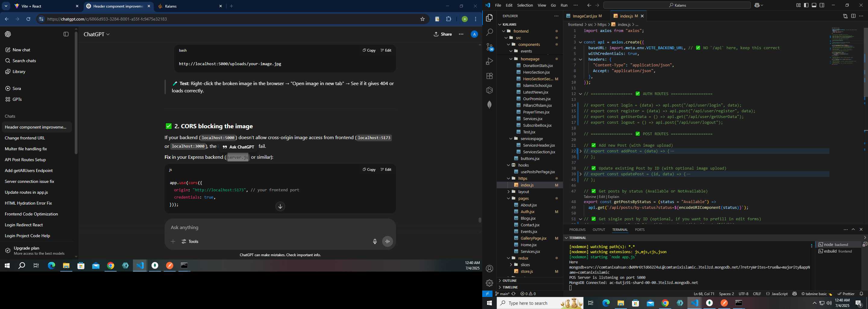Click Customize Layout icon in VS Code title bar

click(x=798, y=5)
